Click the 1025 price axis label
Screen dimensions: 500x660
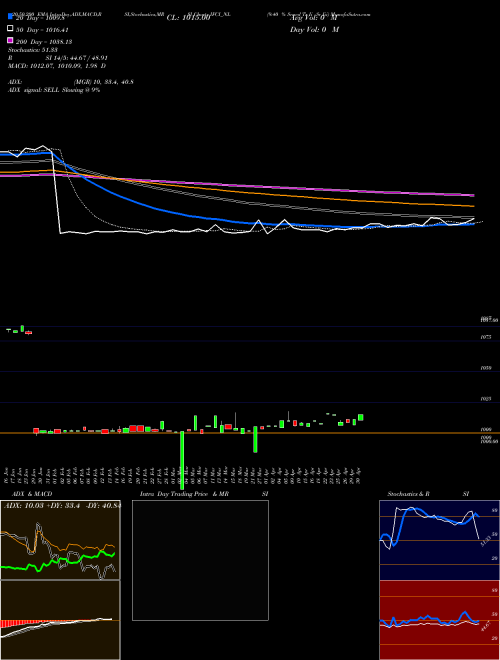[486, 399]
